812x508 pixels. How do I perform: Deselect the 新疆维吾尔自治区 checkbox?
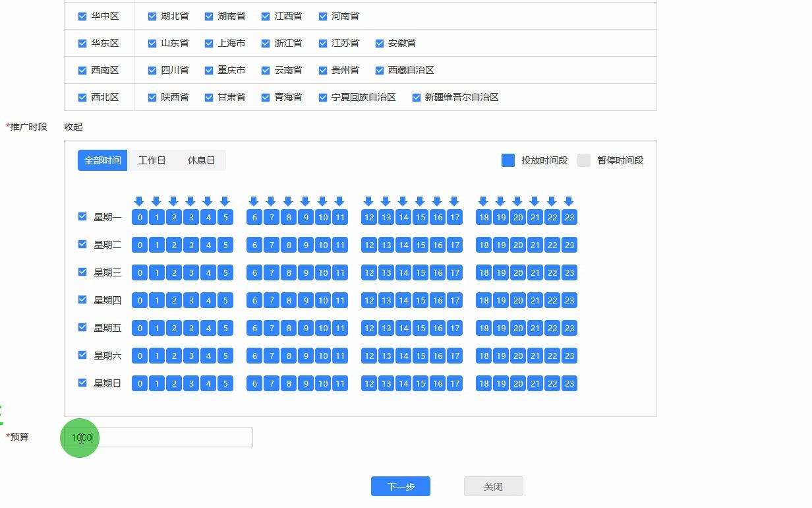417,98
